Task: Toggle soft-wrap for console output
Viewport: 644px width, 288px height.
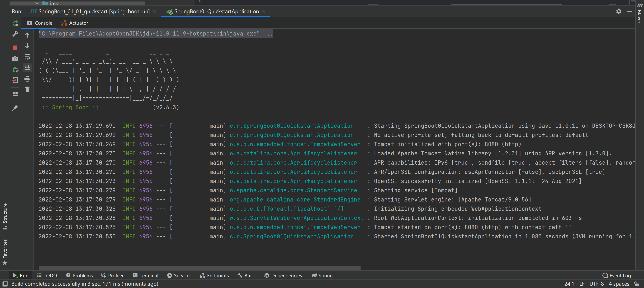Action: click(x=28, y=57)
